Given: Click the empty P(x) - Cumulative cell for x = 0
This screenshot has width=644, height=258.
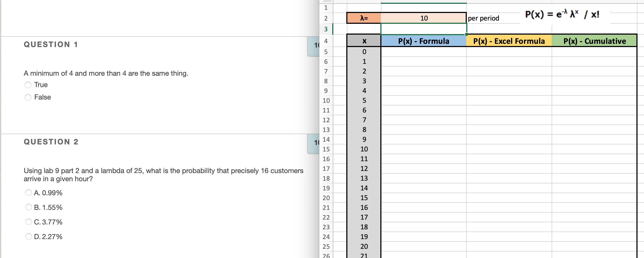Looking at the screenshot, I should tap(594, 52).
